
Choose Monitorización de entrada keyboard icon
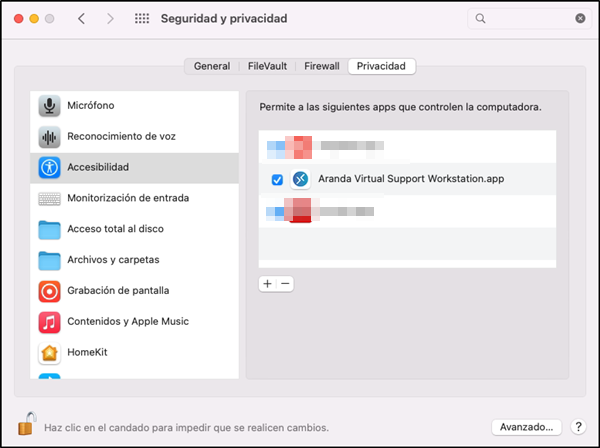pos(49,199)
